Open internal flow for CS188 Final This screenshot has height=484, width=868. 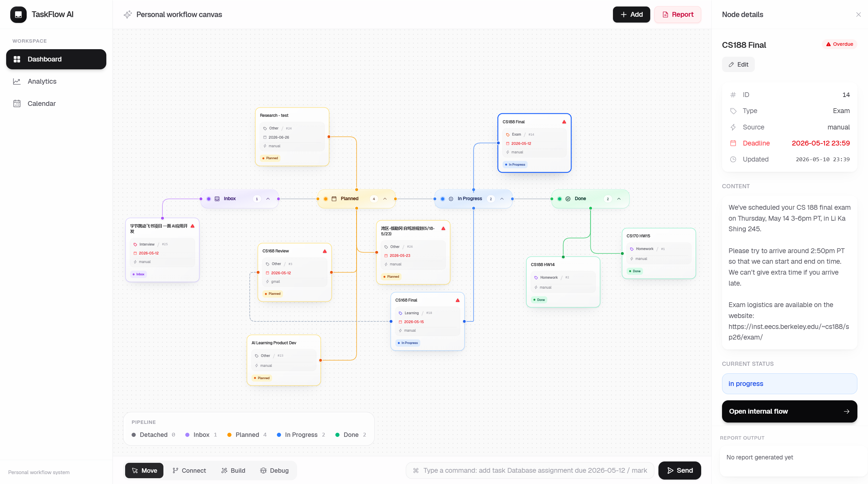[x=789, y=411]
